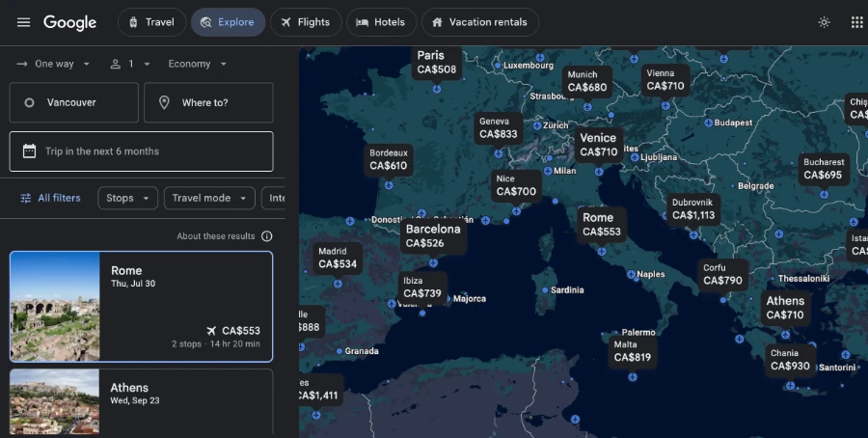Click the Palermo label on map
Screen dimensions: 868x438
(638, 333)
